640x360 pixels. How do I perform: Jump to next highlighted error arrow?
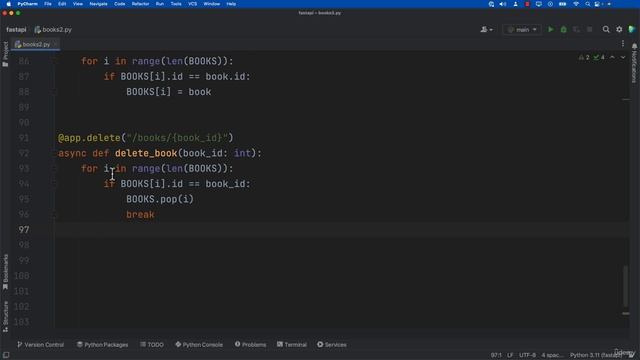(x=623, y=58)
